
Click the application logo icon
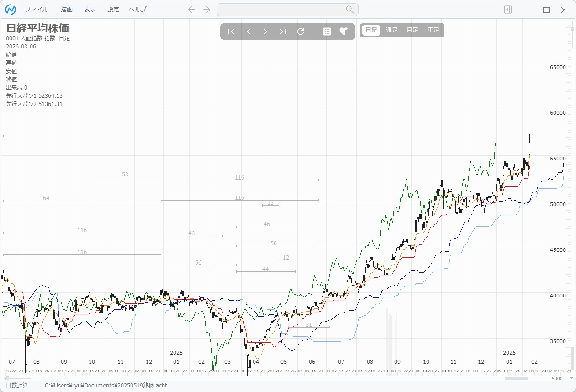click(x=11, y=10)
